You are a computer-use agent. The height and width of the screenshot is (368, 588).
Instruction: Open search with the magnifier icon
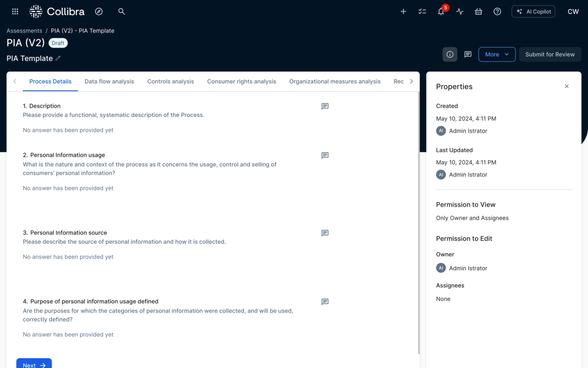click(x=121, y=11)
